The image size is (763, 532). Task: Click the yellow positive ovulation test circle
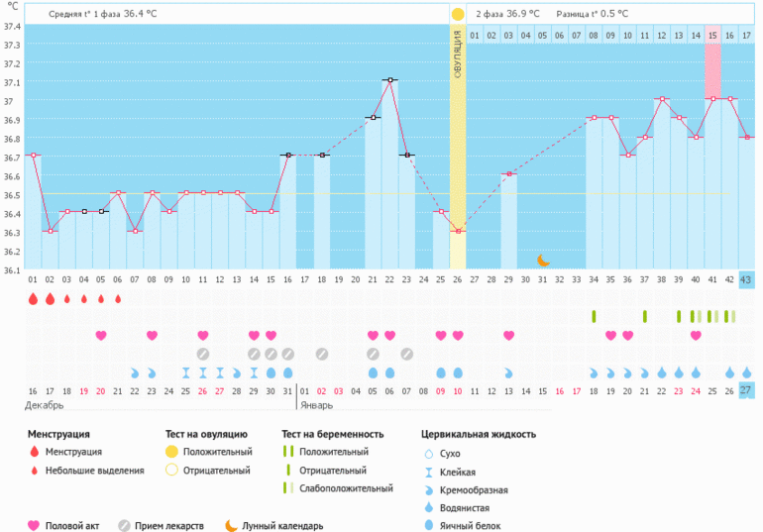(458, 14)
